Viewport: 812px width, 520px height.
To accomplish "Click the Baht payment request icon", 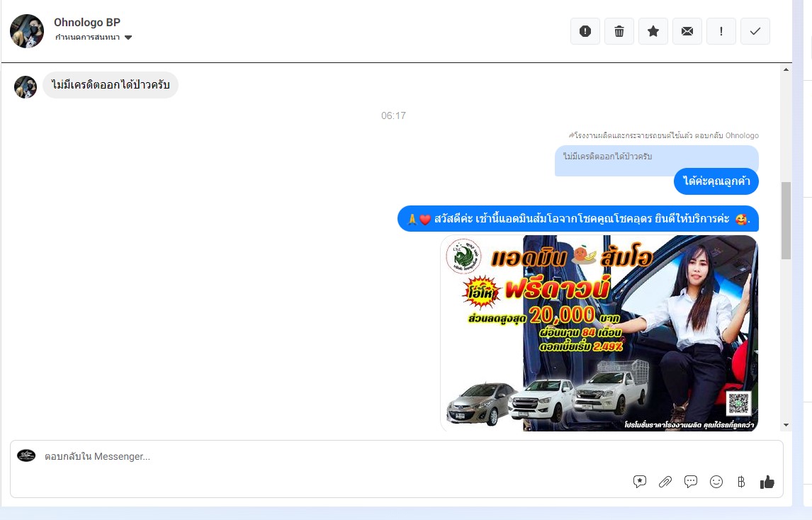I will pyautogui.click(x=741, y=482).
